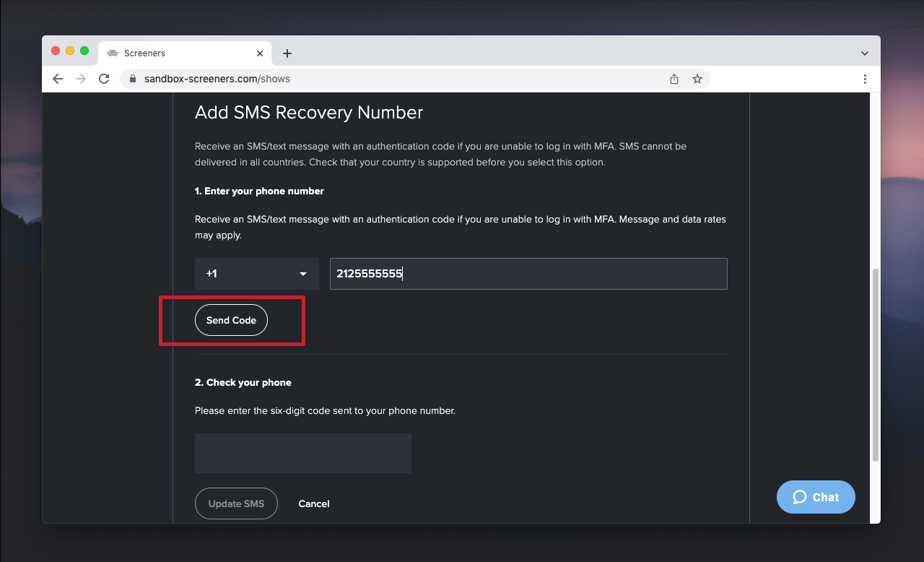Click the browser tab search chevron
The width and height of the screenshot is (924, 562).
coord(864,52)
